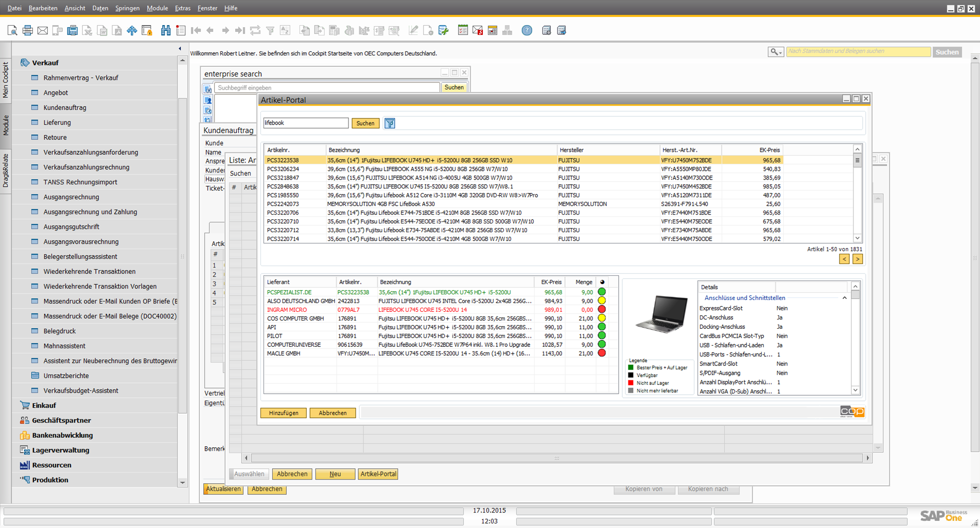Click the printer icon in toolbar
The image size is (980, 528).
click(x=28, y=30)
